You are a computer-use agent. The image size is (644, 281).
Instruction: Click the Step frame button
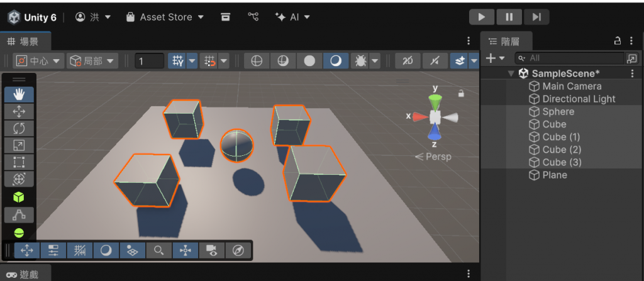point(536,17)
